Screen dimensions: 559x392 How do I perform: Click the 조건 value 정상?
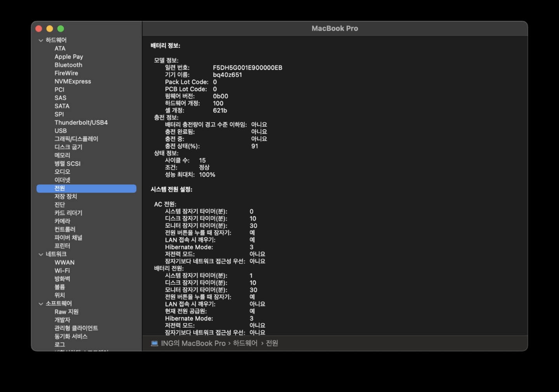204,167
